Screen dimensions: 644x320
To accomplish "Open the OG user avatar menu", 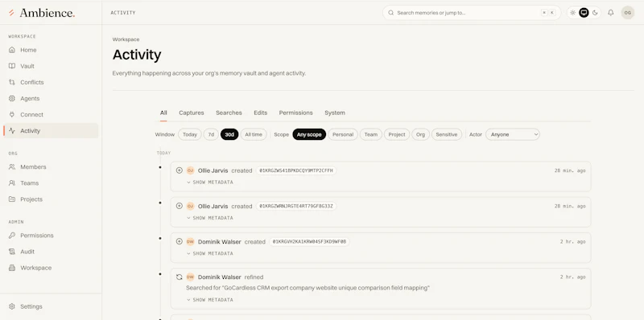I will click(628, 13).
